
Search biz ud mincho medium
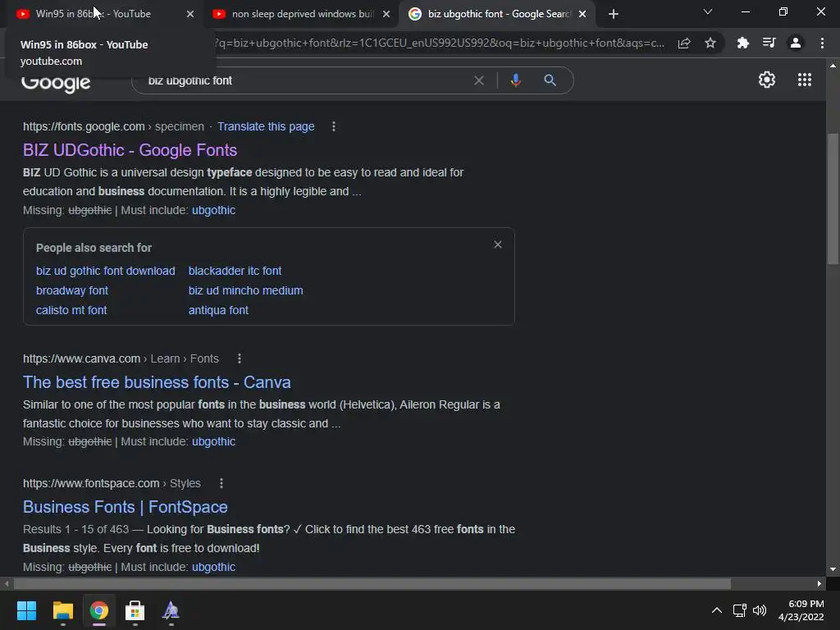(x=245, y=290)
